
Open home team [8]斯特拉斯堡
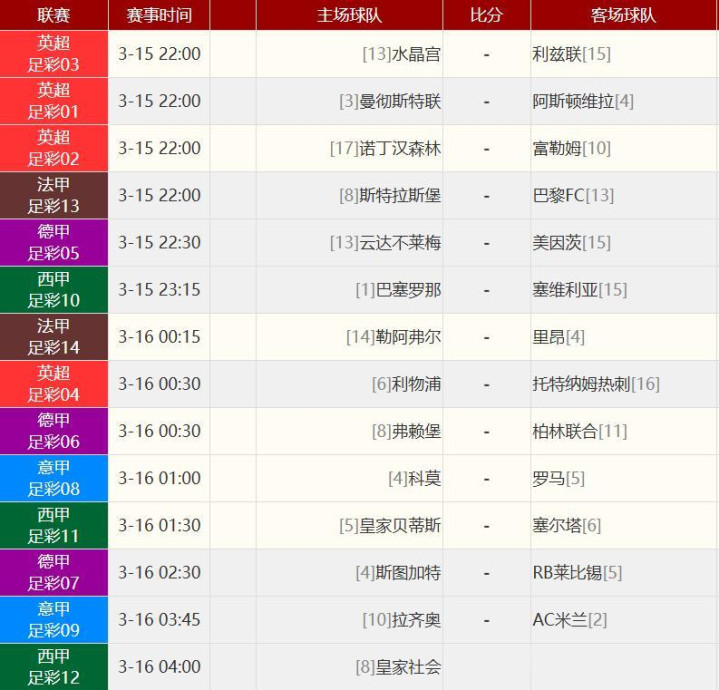click(x=390, y=195)
